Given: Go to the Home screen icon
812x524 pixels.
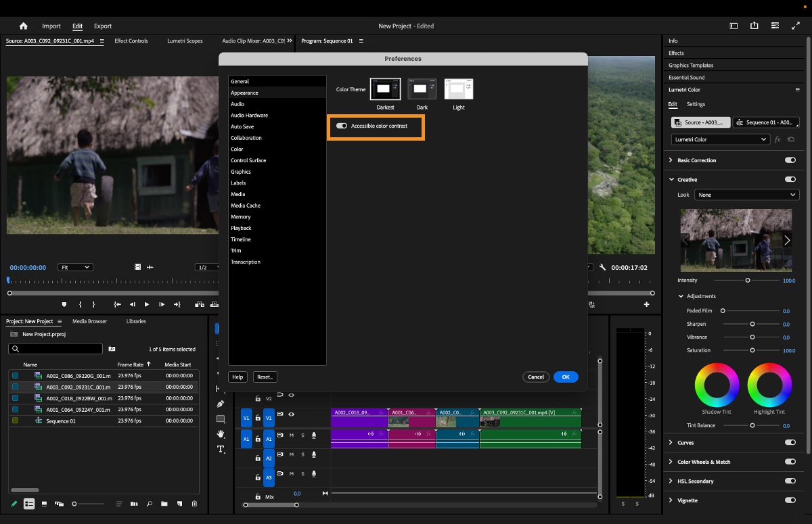Looking at the screenshot, I should click(x=24, y=26).
